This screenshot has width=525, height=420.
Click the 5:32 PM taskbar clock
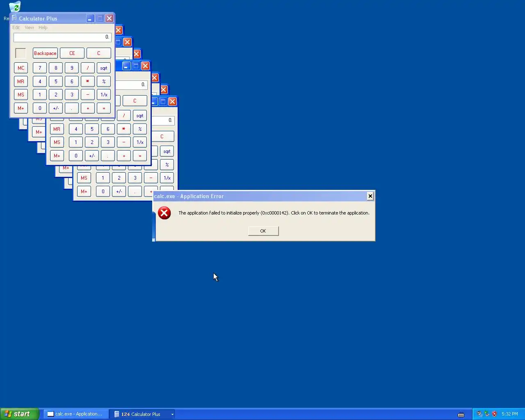click(x=510, y=414)
